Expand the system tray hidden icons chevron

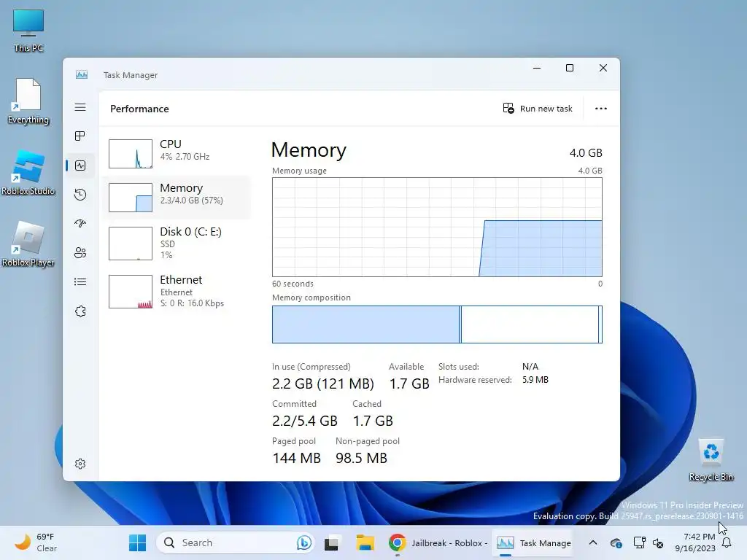pyautogui.click(x=592, y=542)
